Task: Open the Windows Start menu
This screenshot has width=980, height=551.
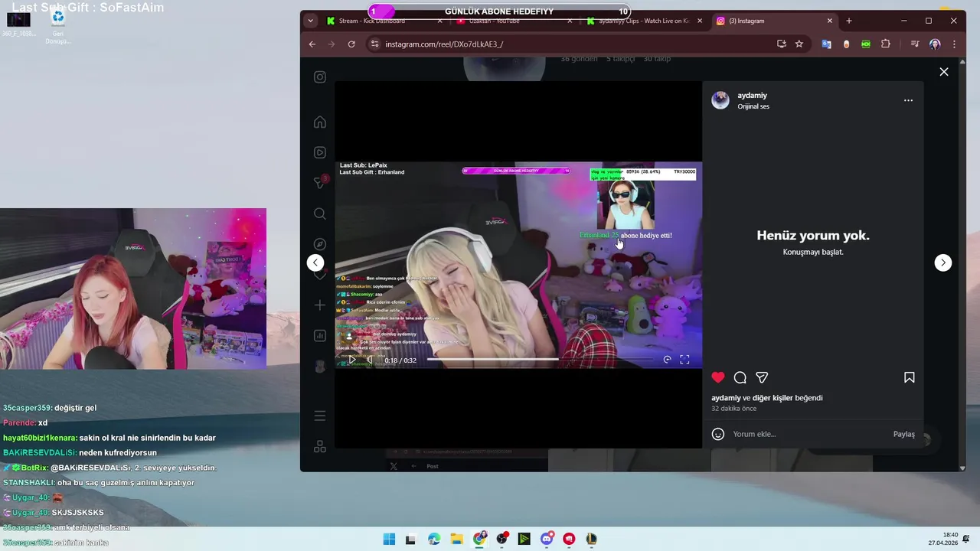Action: 389,539
